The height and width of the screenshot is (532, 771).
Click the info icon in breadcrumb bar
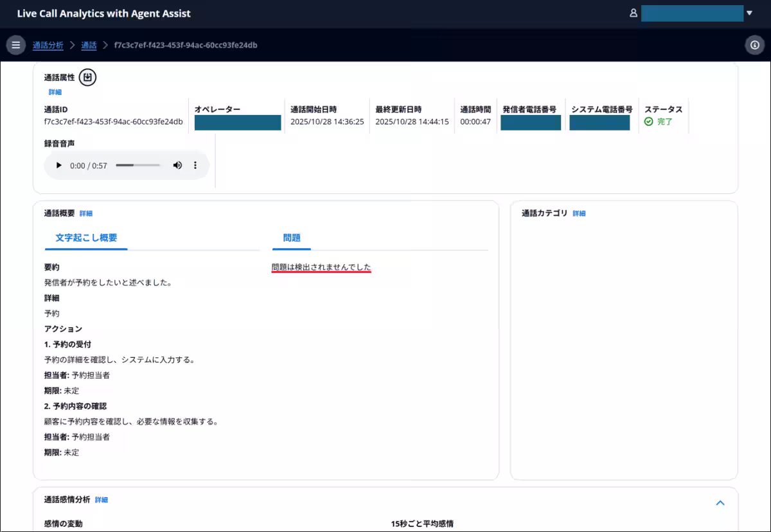click(754, 45)
